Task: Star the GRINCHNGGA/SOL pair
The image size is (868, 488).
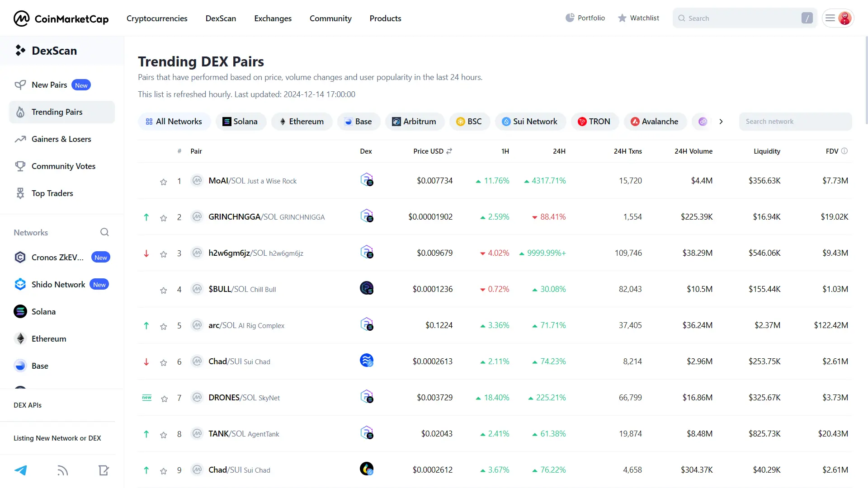Action: [x=163, y=218]
